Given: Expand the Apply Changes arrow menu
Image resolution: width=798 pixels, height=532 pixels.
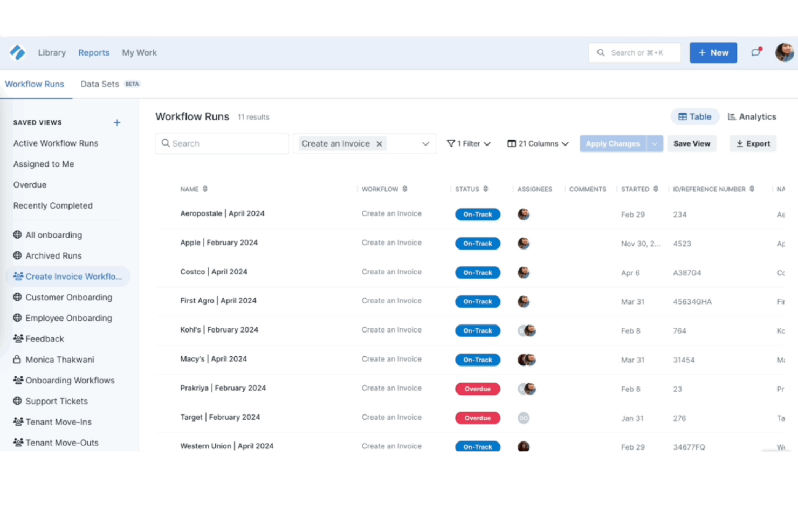Looking at the screenshot, I should coord(655,144).
